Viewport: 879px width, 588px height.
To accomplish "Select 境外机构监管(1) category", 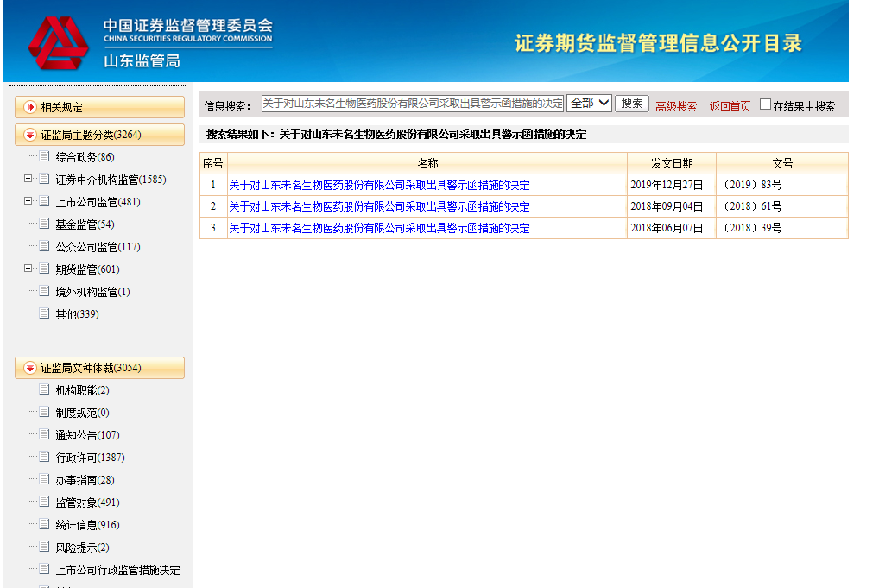I will coord(92,292).
